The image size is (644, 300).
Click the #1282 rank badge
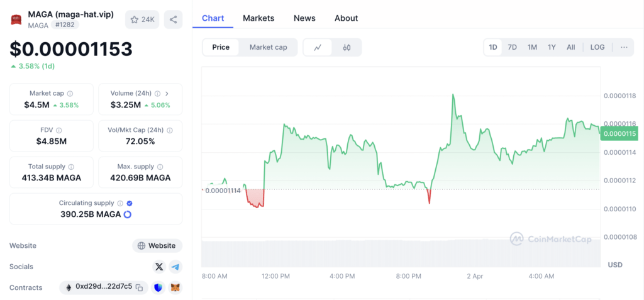click(x=65, y=25)
